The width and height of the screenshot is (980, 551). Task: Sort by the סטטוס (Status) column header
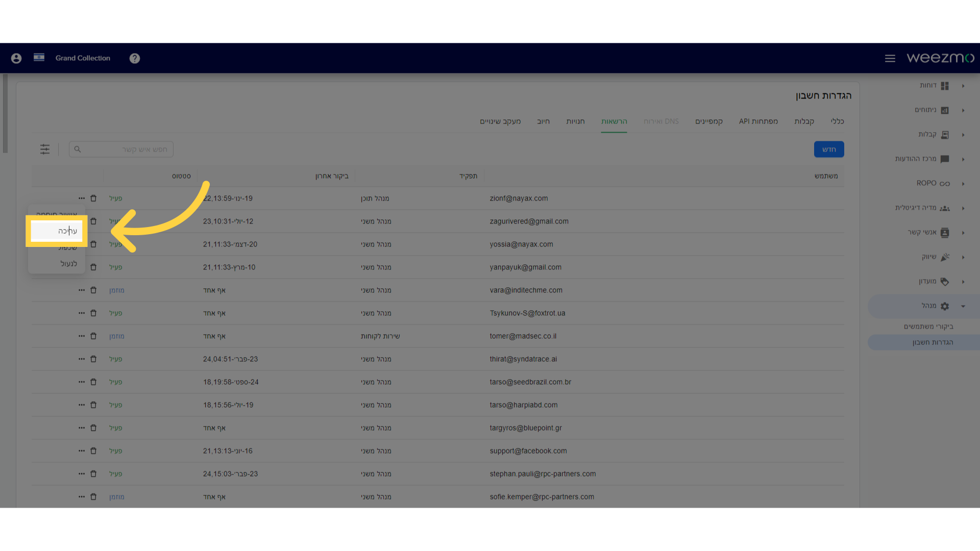pos(181,176)
